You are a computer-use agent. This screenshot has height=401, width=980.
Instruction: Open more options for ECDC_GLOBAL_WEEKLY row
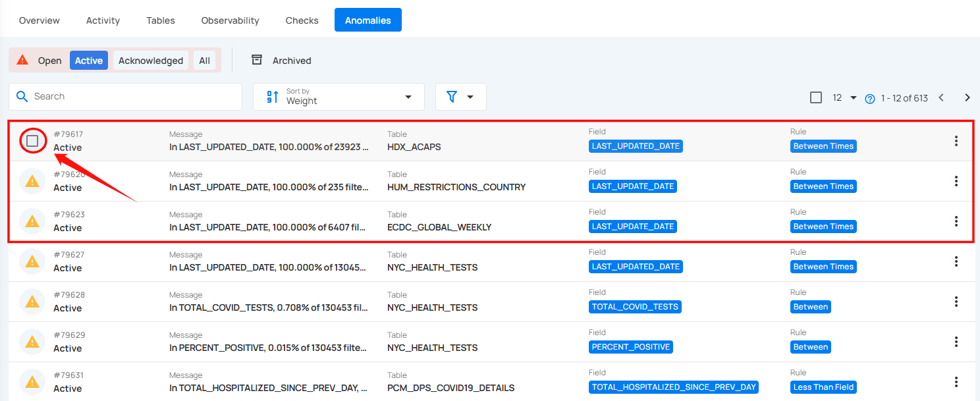pyautogui.click(x=956, y=221)
